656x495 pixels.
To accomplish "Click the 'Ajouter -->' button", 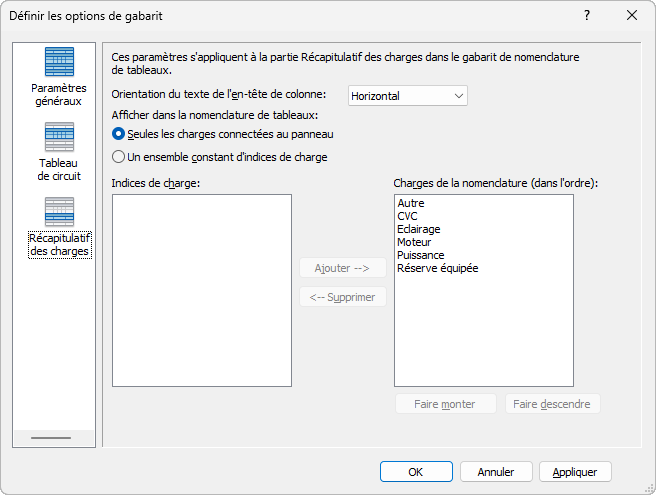I will [343, 268].
